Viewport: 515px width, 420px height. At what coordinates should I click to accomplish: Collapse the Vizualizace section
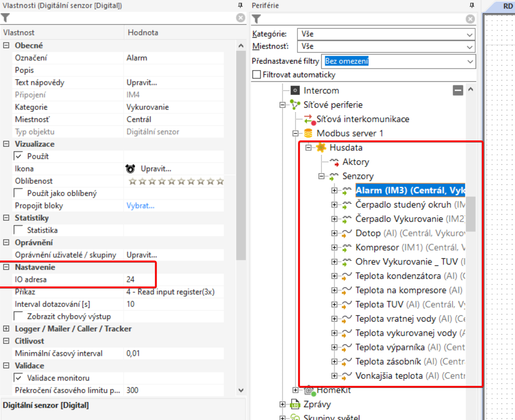pos(6,144)
